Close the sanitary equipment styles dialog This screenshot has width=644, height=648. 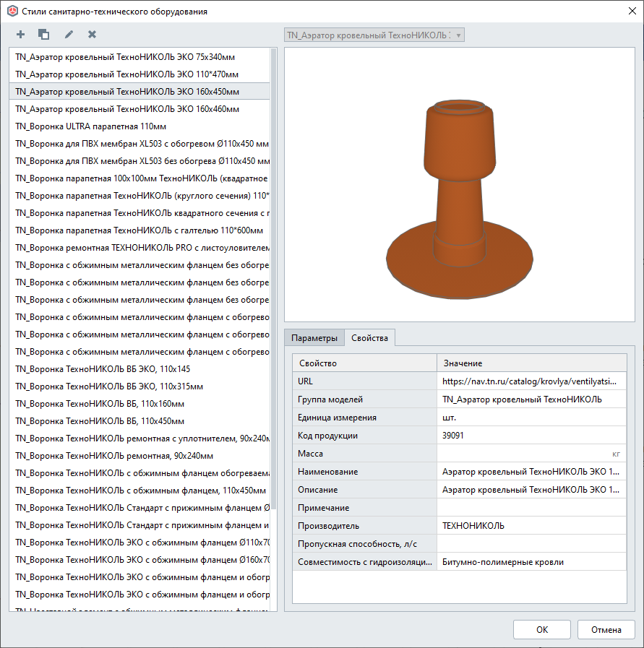632,11
